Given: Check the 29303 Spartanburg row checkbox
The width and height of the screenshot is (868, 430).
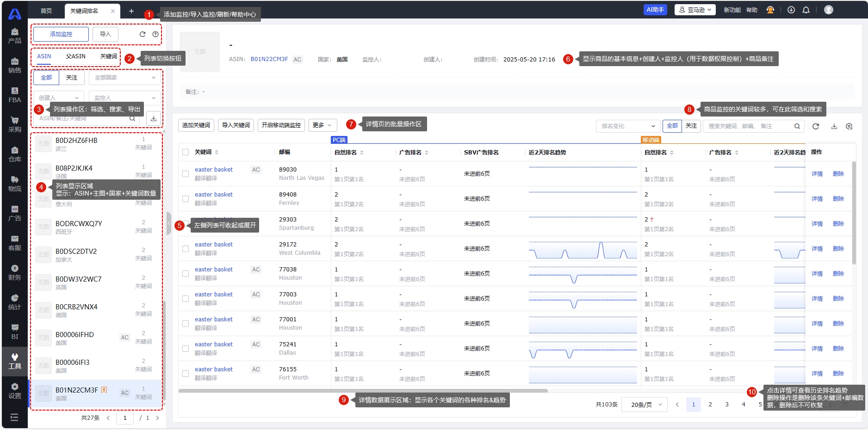Looking at the screenshot, I should click(x=186, y=224).
